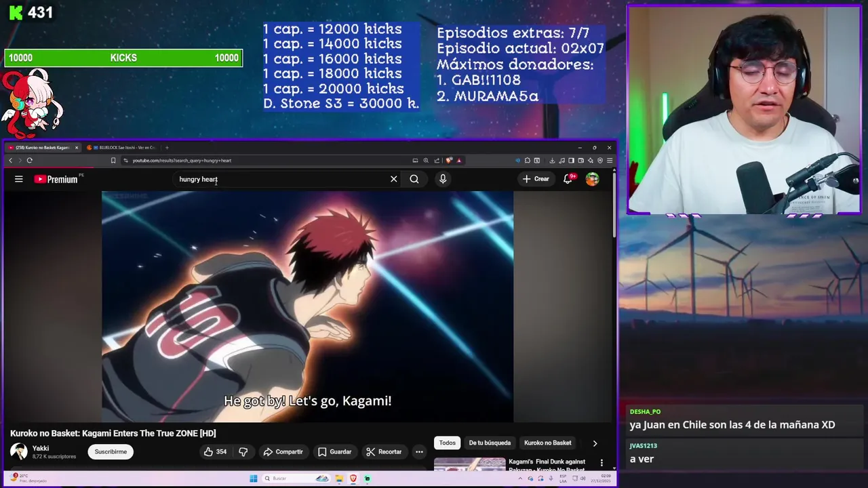Click the 'D. Stone S3 = 30000 k.' text
This screenshot has height=488, width=868.
click(x=341, y=104)
